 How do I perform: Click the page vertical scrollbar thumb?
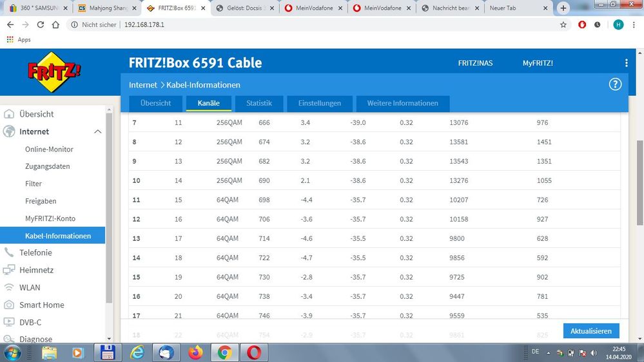tap(640, 183)
